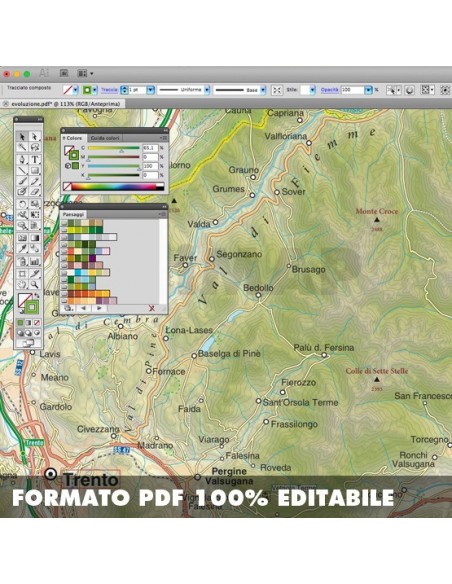Select the Artboard tool
This screenshot has height=584, width=452.
click(x=22, y=274)
